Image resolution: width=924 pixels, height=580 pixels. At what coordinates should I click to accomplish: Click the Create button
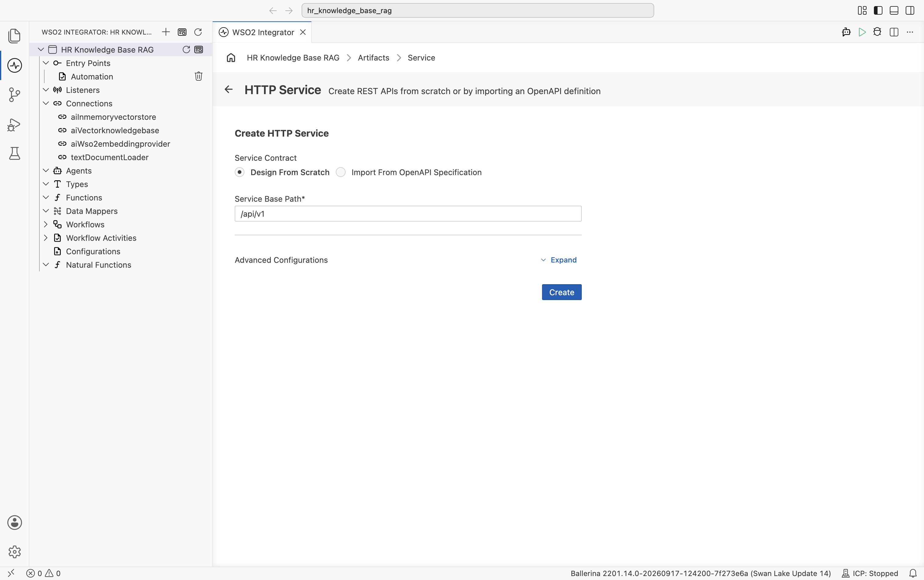click(562, 292)
